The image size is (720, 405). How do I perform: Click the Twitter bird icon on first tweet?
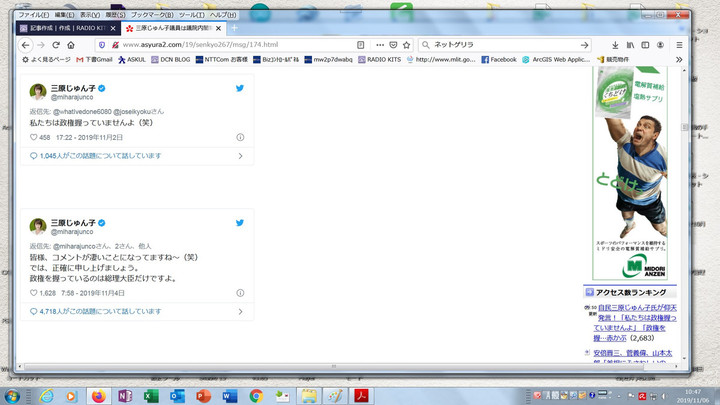240,89
